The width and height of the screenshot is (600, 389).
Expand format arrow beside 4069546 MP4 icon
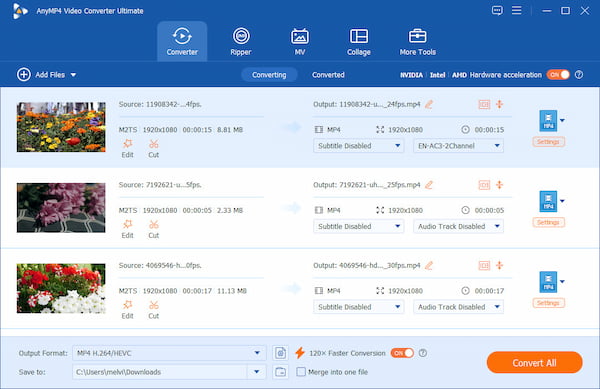click(x=562, y=282)
